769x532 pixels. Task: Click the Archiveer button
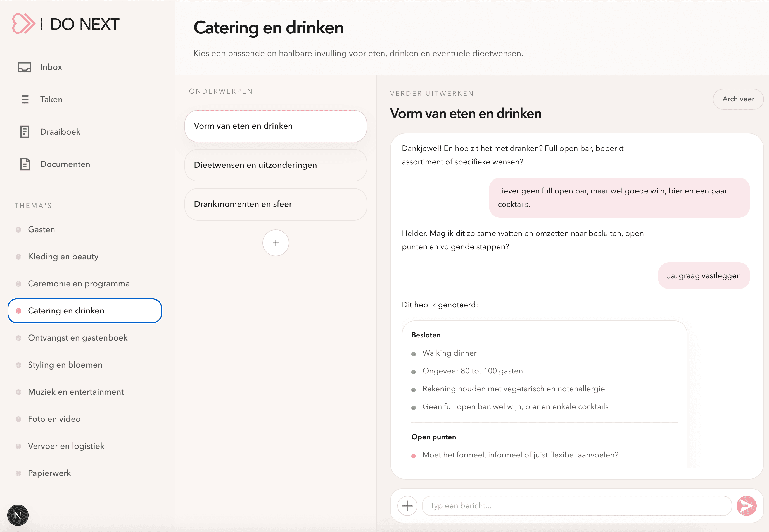click(738, 99)
